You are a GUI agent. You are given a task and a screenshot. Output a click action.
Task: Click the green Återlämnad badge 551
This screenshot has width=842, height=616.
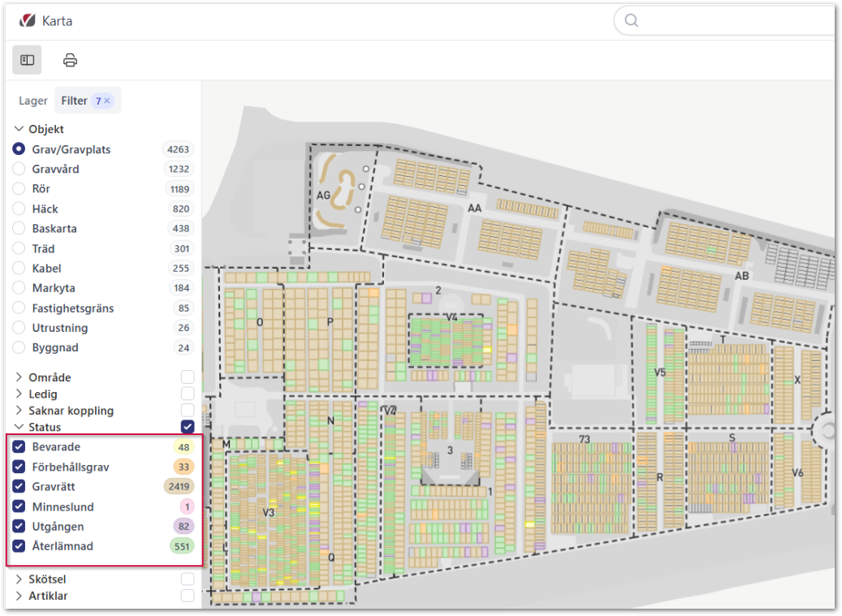182,546
